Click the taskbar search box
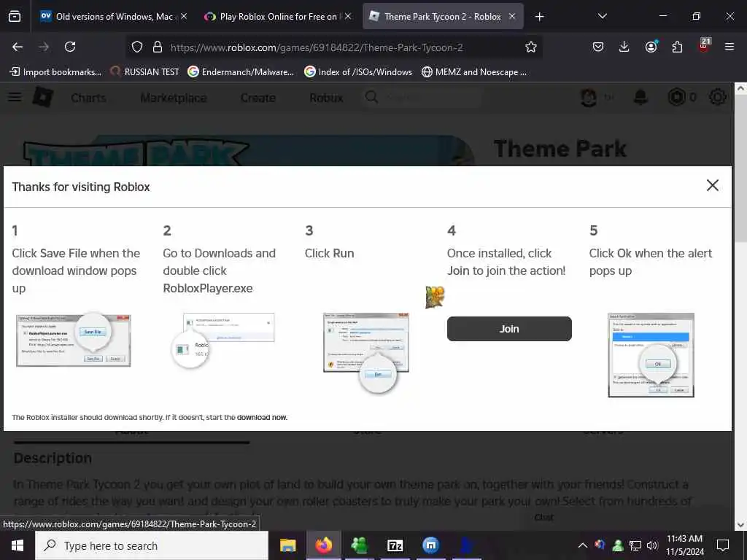Screen dimensions: 747x560 [x=152, y=545]
